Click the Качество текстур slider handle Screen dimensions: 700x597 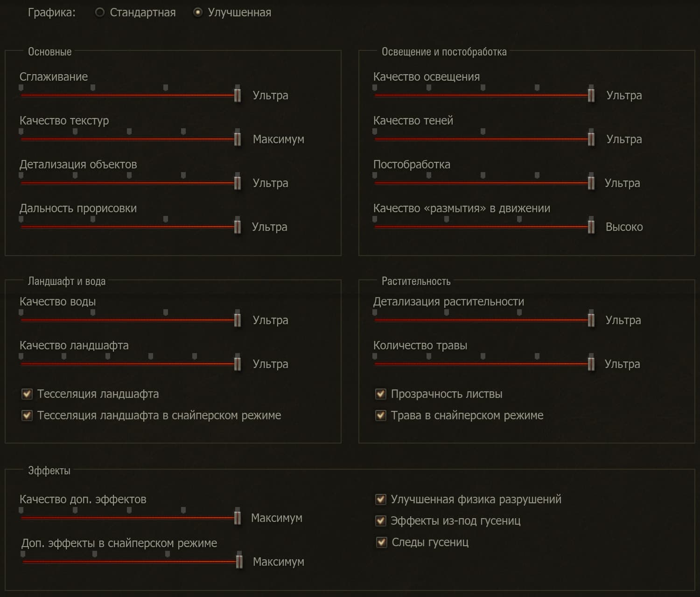pyautogui.click(x=238, y=139)
